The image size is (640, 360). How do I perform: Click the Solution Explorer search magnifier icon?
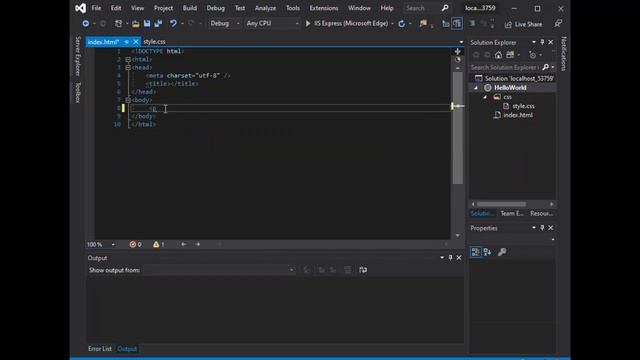point(546,67)
